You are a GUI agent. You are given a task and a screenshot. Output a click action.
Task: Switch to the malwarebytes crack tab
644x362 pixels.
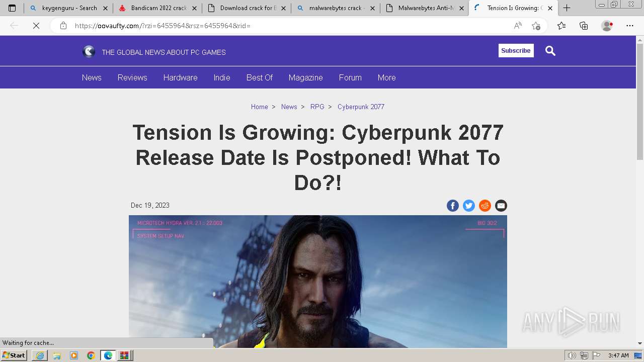tap(336, 8)
